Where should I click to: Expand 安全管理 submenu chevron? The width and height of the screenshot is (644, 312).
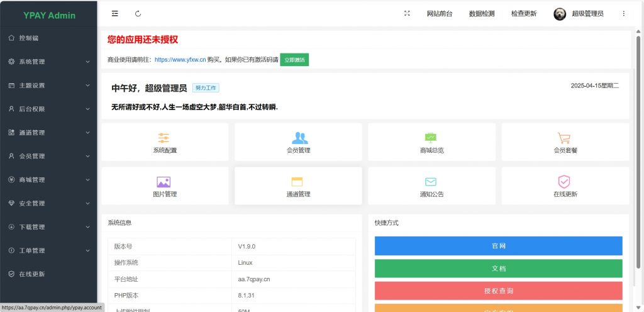tap(87, 203)
